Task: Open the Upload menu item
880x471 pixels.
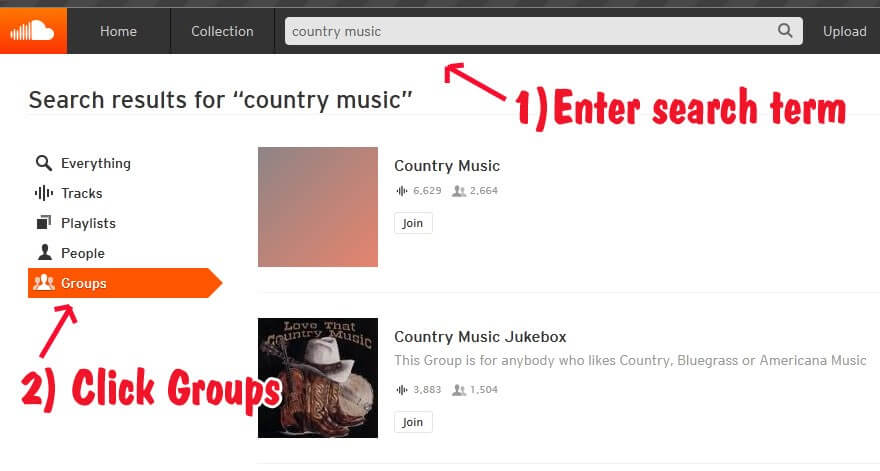Action: [x=845, y=31]
